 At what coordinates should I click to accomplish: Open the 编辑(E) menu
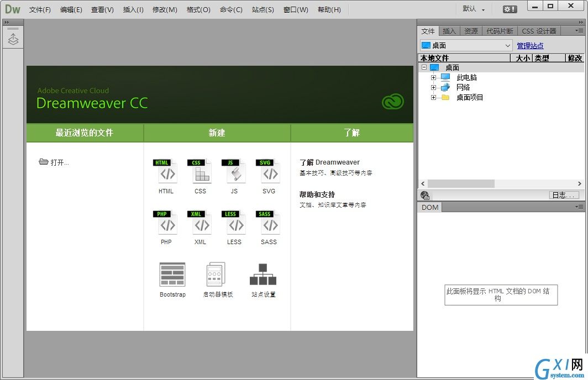(71, 10)
